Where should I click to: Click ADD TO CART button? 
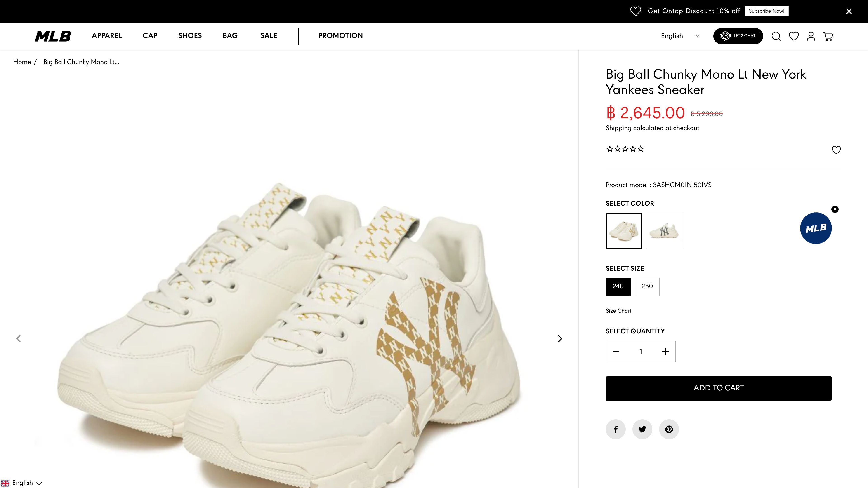718,388
